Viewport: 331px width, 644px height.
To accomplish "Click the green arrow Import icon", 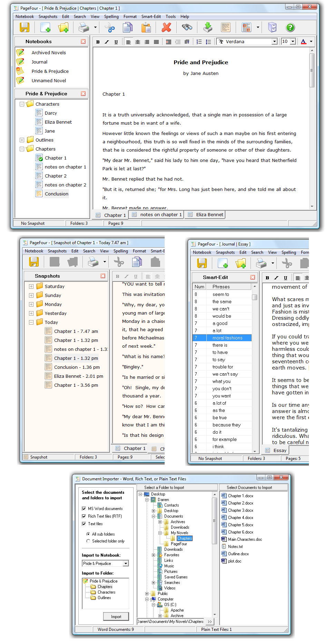I will click(207, 27).
